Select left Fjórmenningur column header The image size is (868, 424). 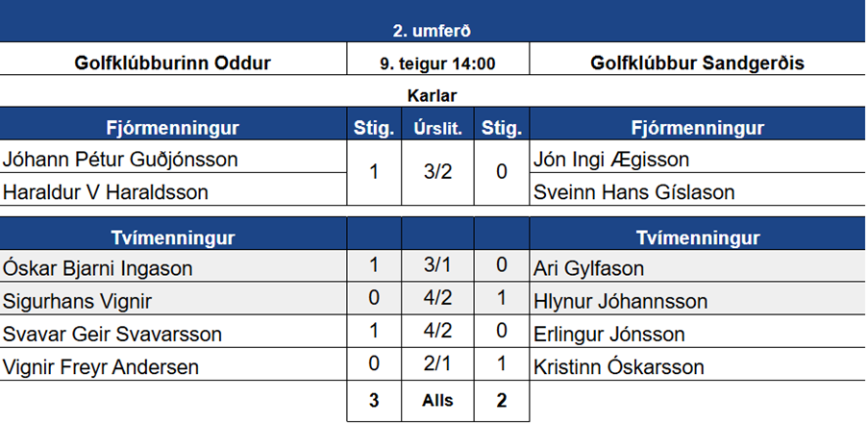173,128
